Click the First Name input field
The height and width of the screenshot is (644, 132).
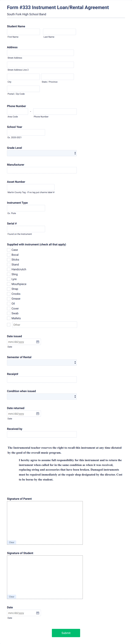[23, 32]
